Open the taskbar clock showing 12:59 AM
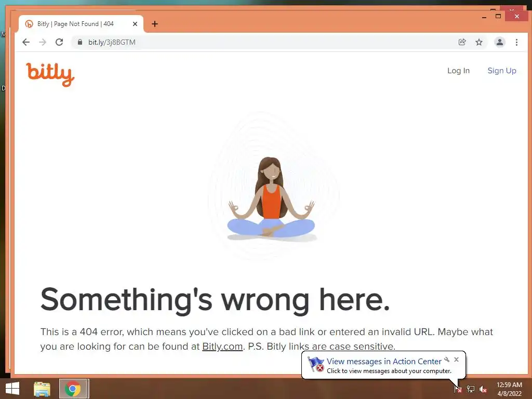 [x=509, y=389]
